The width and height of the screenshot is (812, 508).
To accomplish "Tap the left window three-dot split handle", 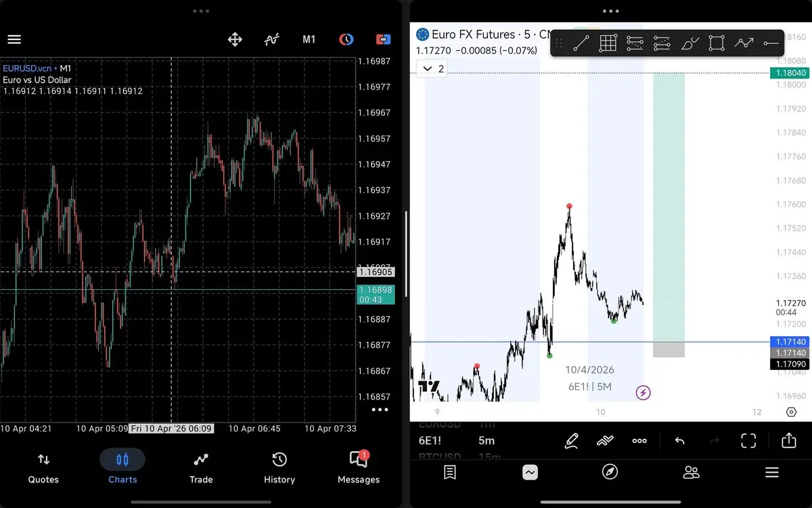I will [x=201, y=11].
